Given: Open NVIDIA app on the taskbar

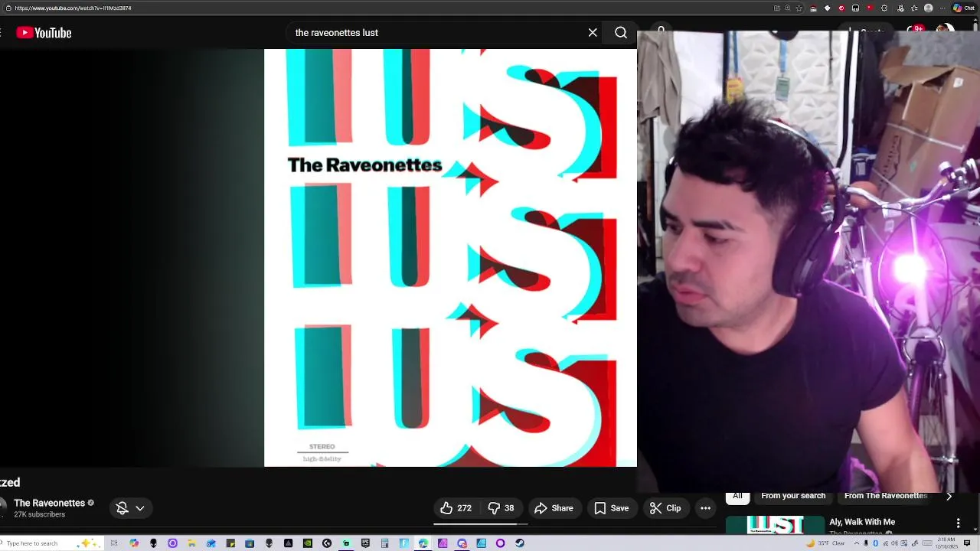Looking at the screenshot, I should (308, 543).
